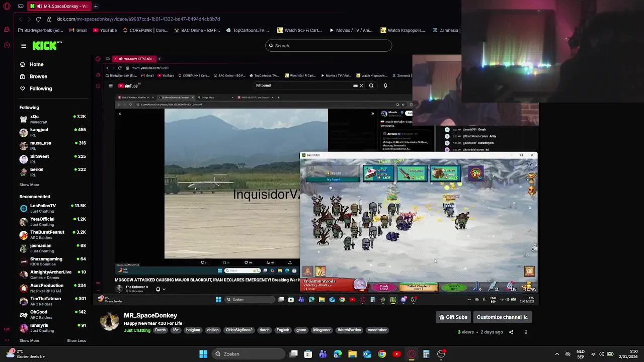Open the Watch Sci-Fi Cart bookmark
Image resolution: width=644 pixels, height=362 pixels.
299,30
